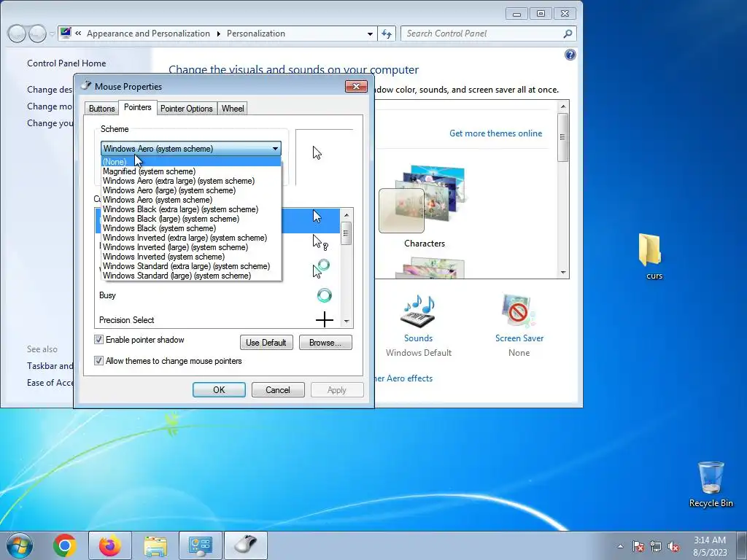Launch Google Chrome from the taskbar
The width and height of the screenshot is (747, 560).
click(65, 545)
